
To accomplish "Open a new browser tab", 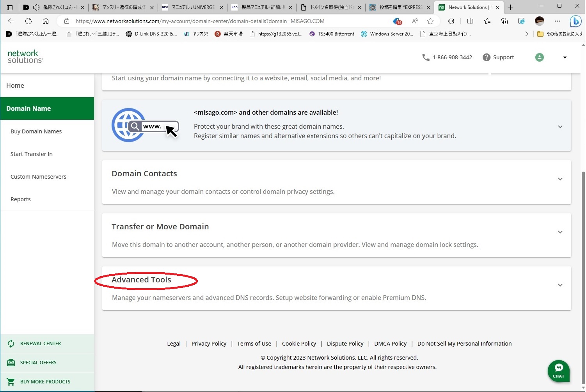I will click(510, 7).
